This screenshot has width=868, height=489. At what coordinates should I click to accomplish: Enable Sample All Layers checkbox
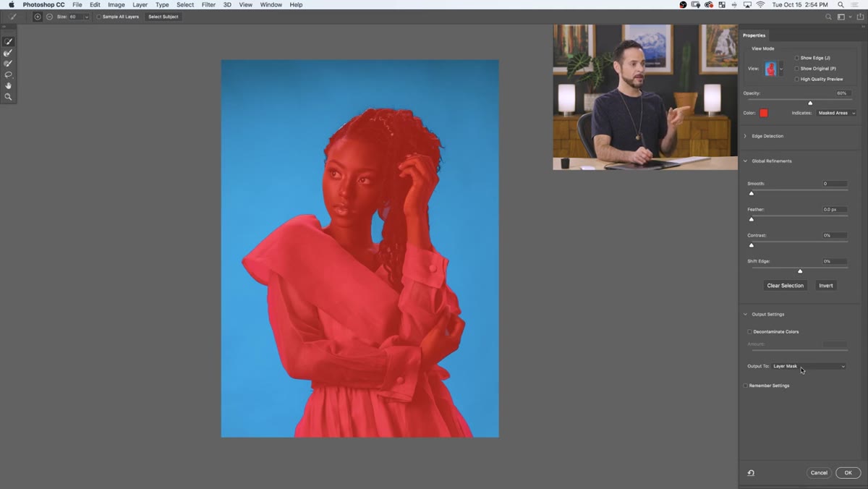(99, 17)
